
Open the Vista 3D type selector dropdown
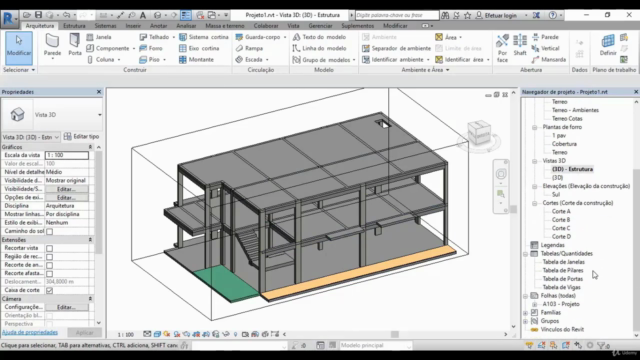[100, 115]
